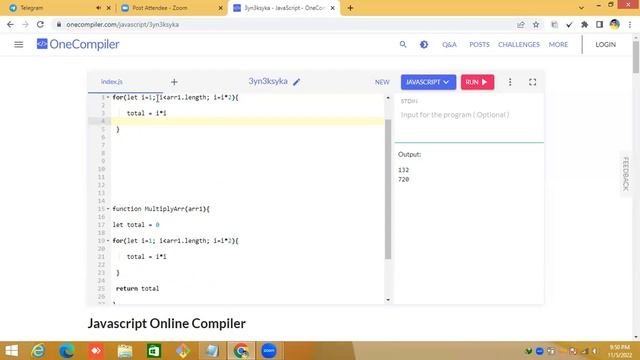The height and width of the screenshot is (360, 640).
Task: Close the OneCompiler browser tab
Action: click(333, 8)
